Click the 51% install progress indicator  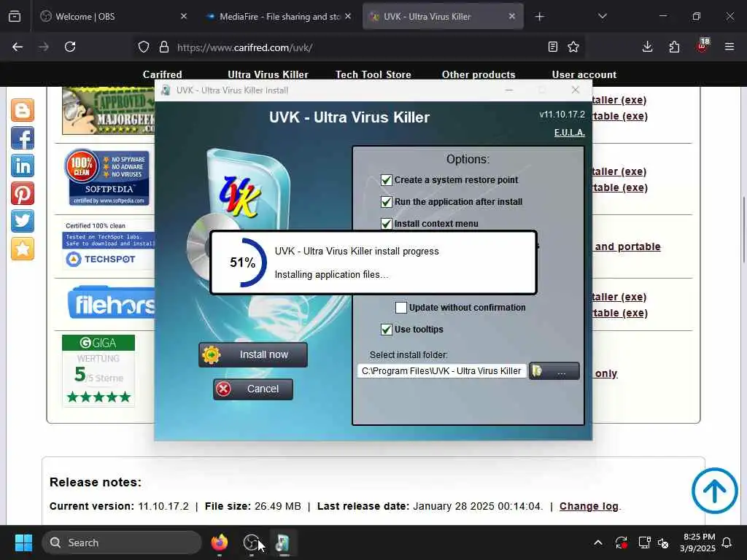(x=243, y=262)
